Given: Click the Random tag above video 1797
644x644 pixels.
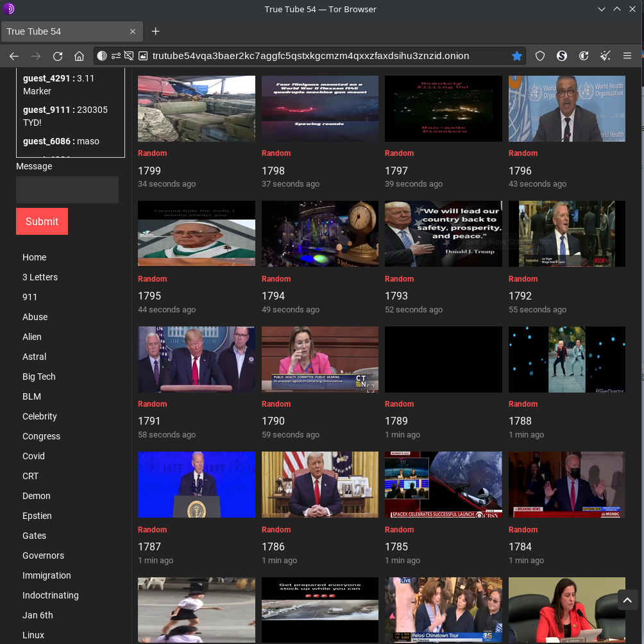Looking at the screenshot, I should click(399, 153).
